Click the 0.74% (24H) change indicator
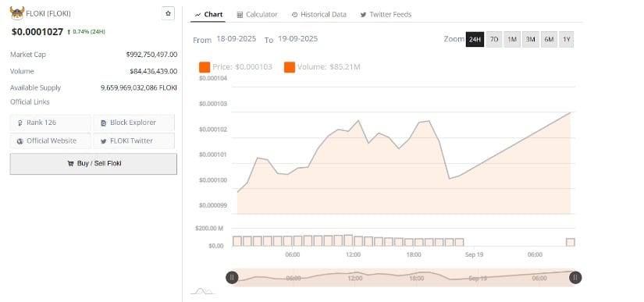Screen dimensions: 644x302 tap(86, 31)
